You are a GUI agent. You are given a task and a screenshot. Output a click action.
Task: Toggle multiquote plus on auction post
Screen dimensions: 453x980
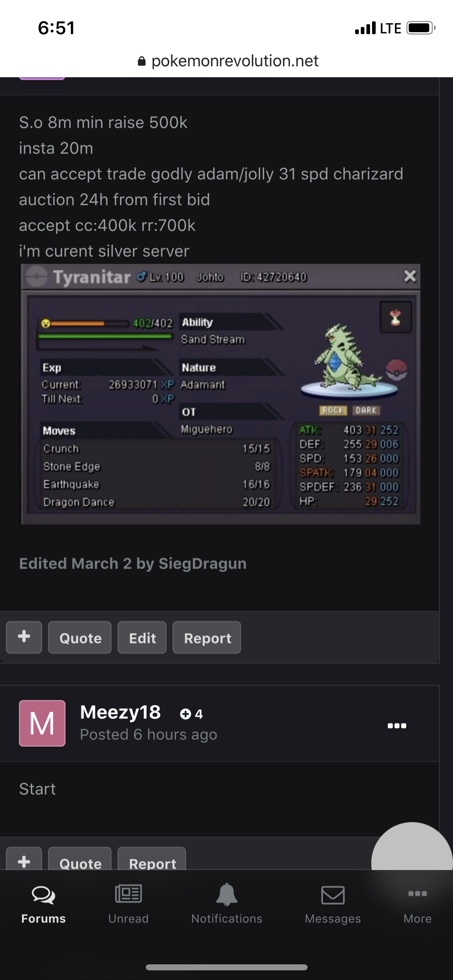pyautogui.click(x=24, y=638)
